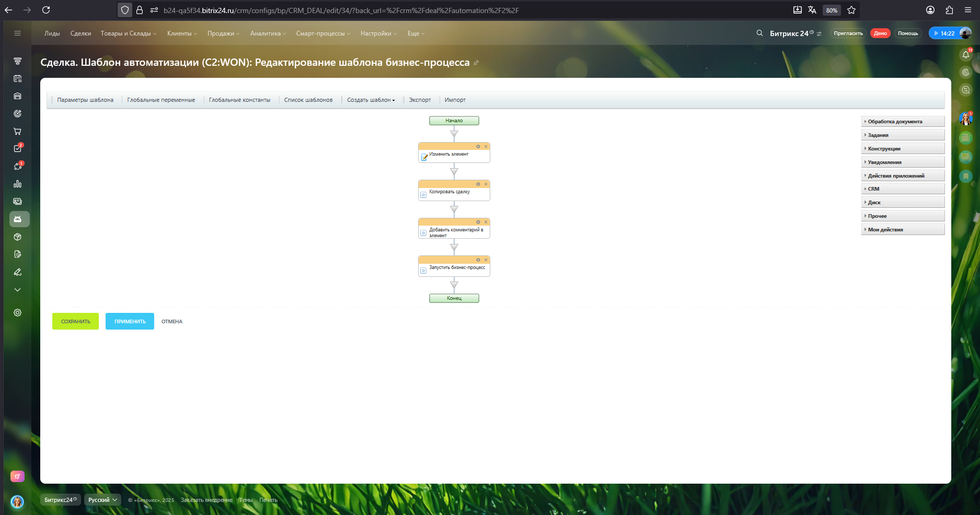The width and height of the screenshot is (980, 515).
Task: Click the notifications bell icon
Action: (966, 55)
